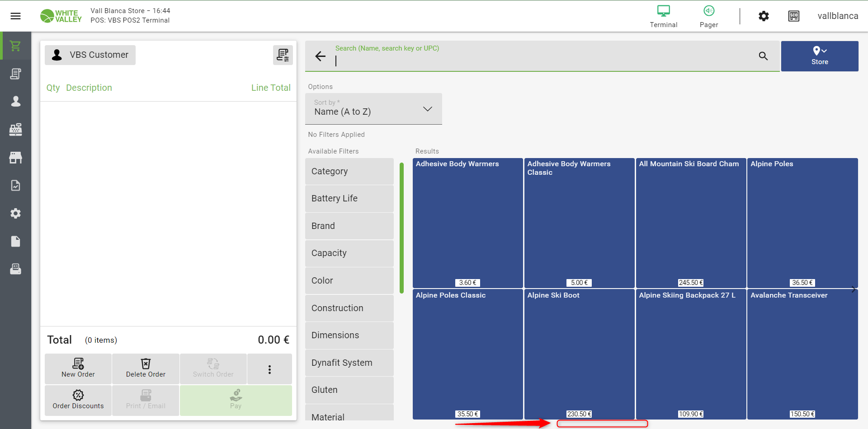Open the self-checkout SCO icon
Screen dimensions: 868x429
794,16
